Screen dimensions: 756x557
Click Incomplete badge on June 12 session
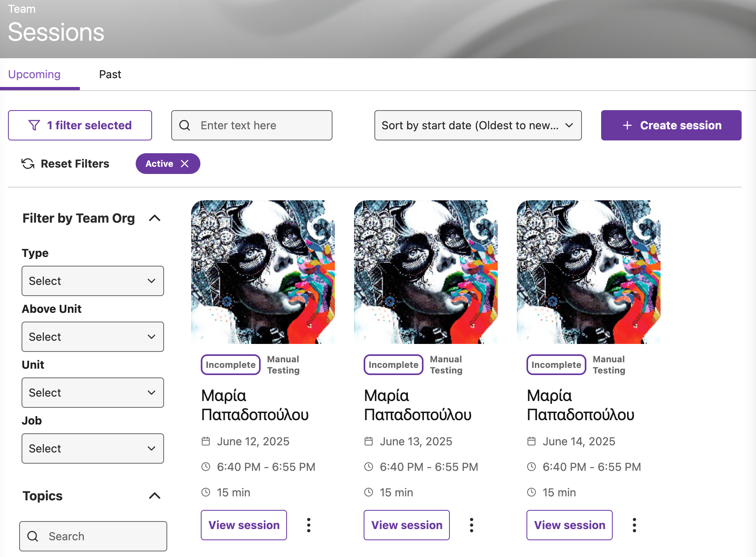[231, 365]
